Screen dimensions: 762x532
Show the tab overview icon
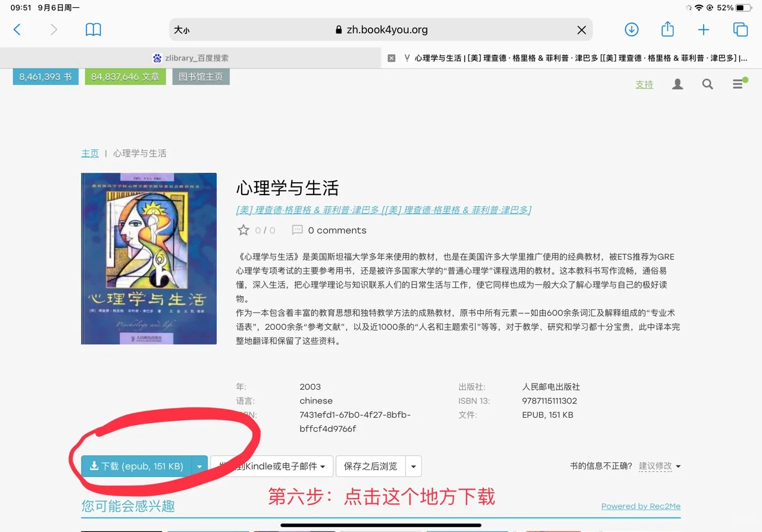740,30
